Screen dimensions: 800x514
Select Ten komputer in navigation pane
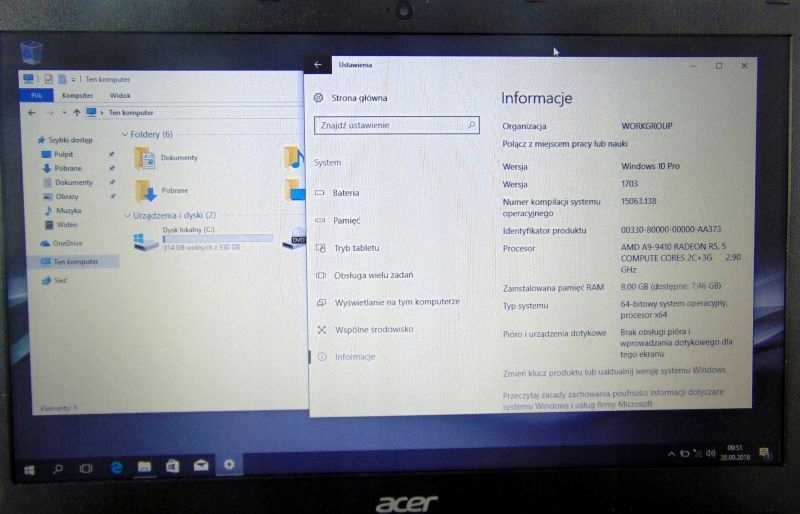click(x=76, y=262)
